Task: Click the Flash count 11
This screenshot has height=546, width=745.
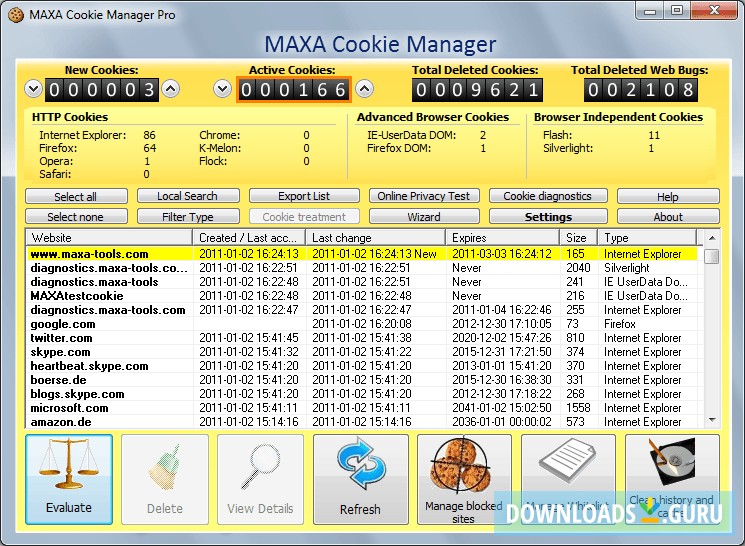Action: coord(654,135)
